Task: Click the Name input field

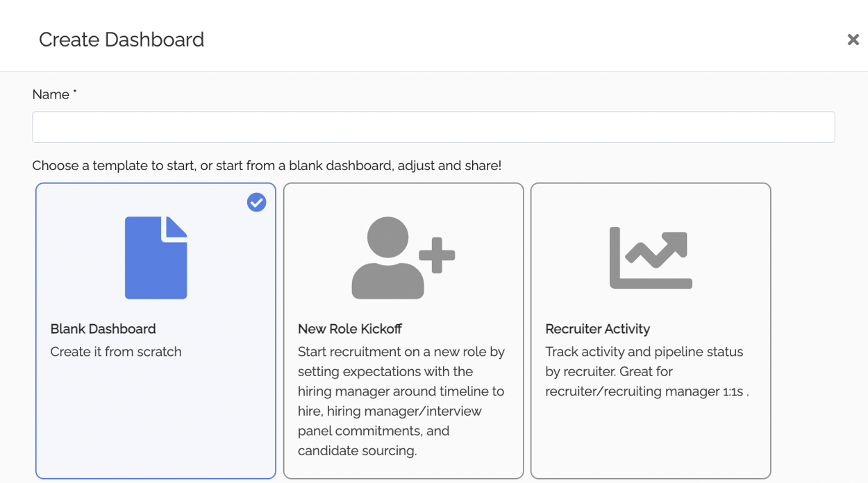Action: [x=433, y=126]
